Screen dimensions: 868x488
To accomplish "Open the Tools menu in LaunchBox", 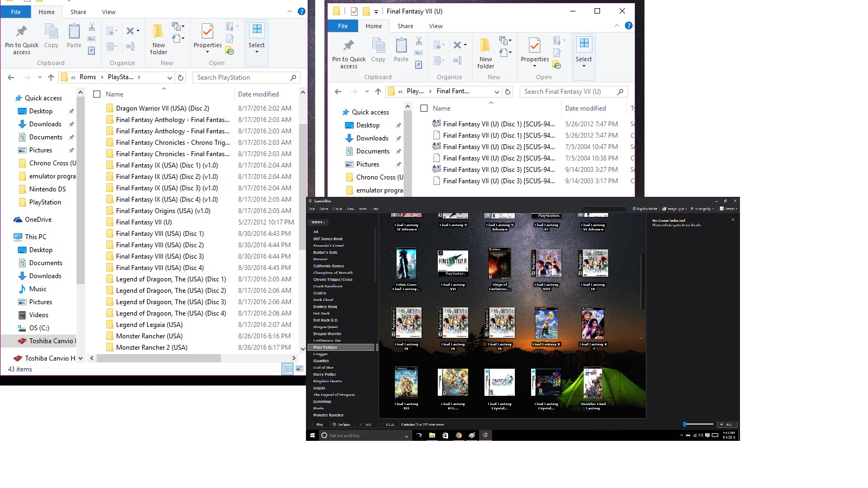I will click(363, 209).
